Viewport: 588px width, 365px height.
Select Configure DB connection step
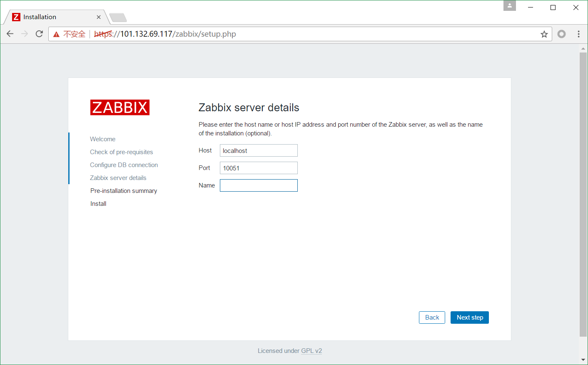(124, 165)
